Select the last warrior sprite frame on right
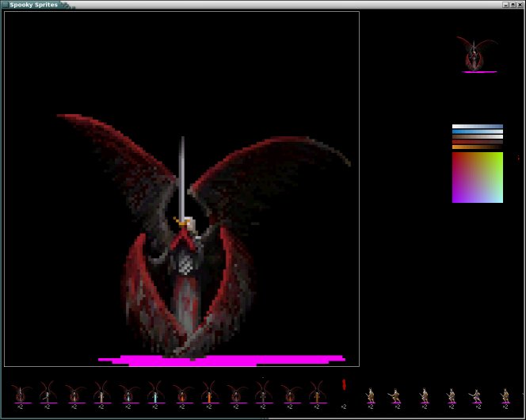Image resolution: width=526 pixels, height=420 pixels. 505,395
